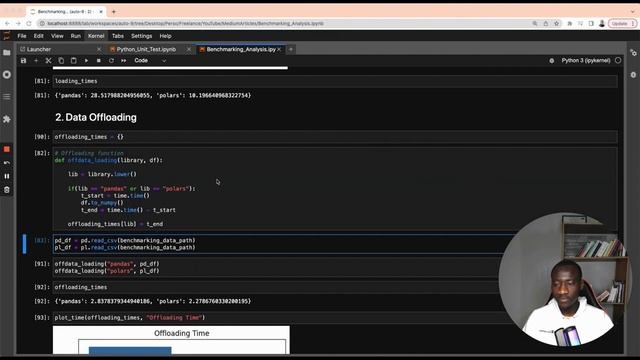Open the Tabs menu

click(x=118, y=36)
